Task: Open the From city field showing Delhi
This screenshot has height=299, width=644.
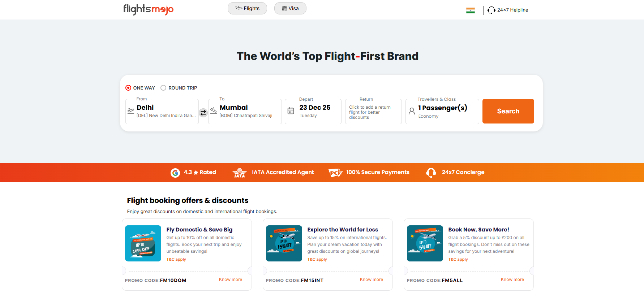Action: pyautogui.click(x=166, y=111)
